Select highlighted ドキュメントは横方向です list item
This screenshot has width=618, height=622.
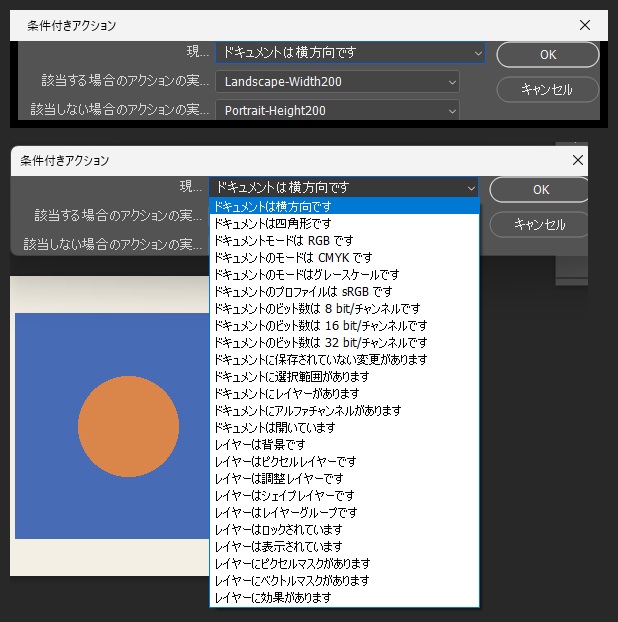[344, 207]
